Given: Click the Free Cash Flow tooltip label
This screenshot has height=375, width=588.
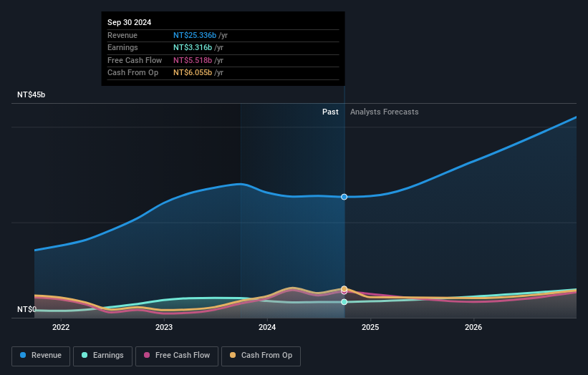Looking at the screenshot, I should pyautogui.click(x=135, y=60).
